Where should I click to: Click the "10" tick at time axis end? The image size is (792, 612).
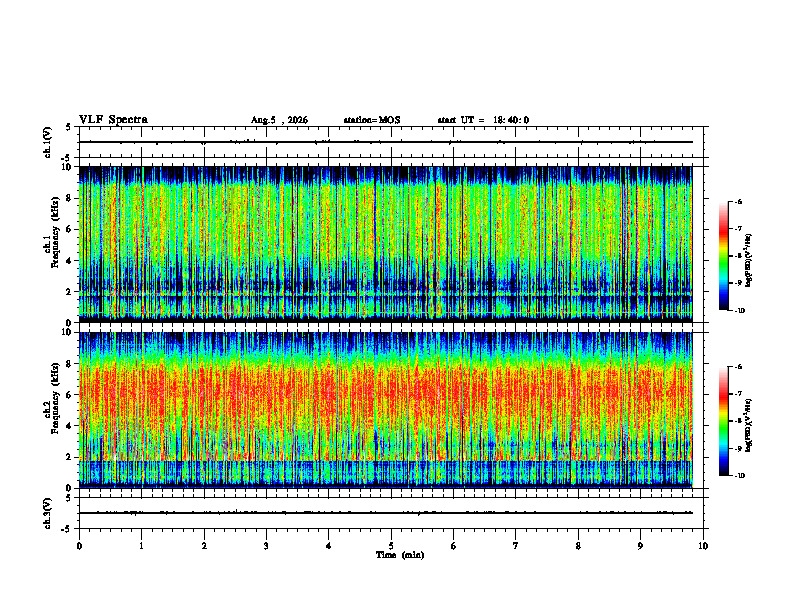tap(703, 546)
